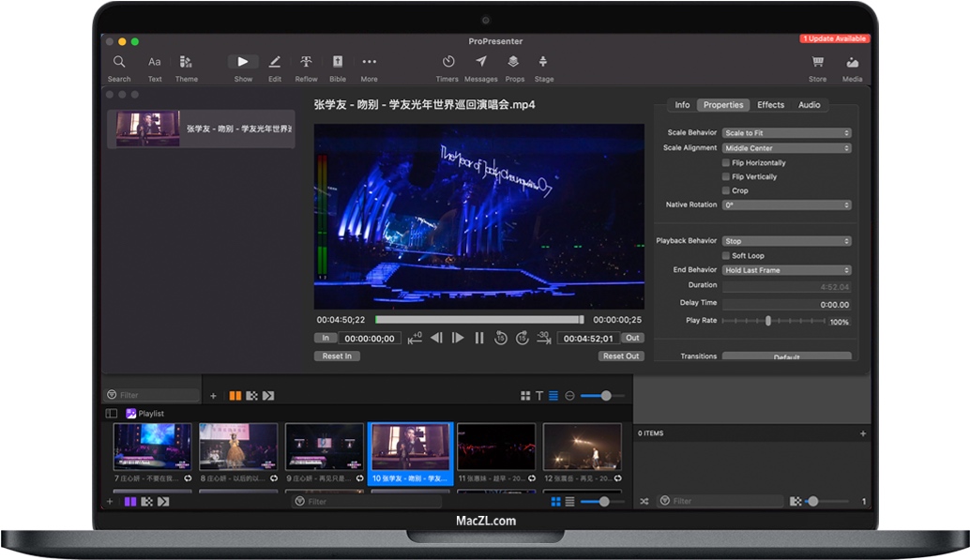The image size is (970, 560).
Task: Toggle the playlist sidebar panel icon
Action: coord(112,414)
